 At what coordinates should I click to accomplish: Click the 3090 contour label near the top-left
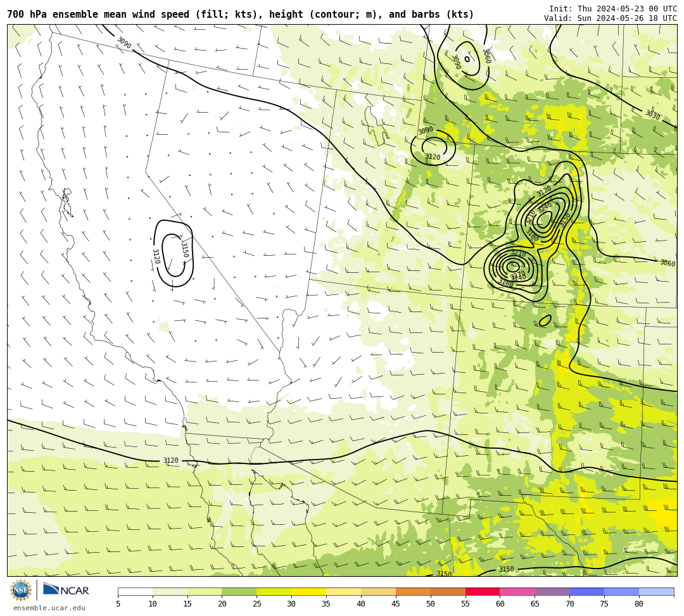click(x=124, y=42)
